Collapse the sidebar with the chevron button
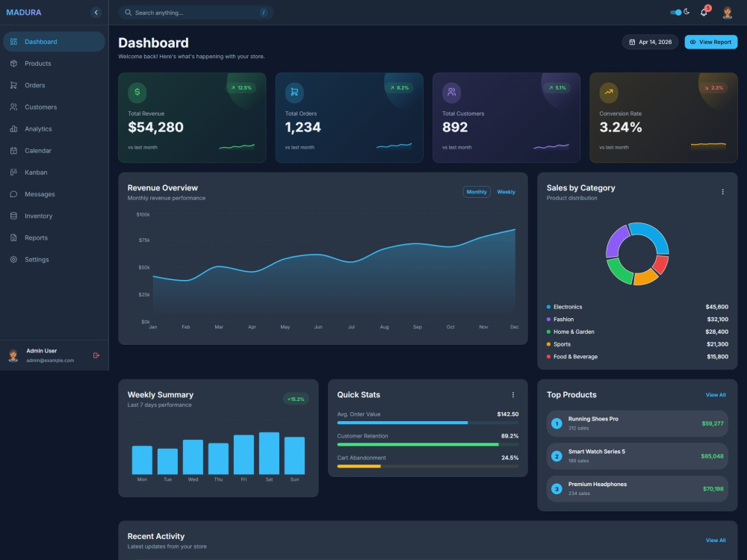747x560 pixels. (x=96, y=13)
